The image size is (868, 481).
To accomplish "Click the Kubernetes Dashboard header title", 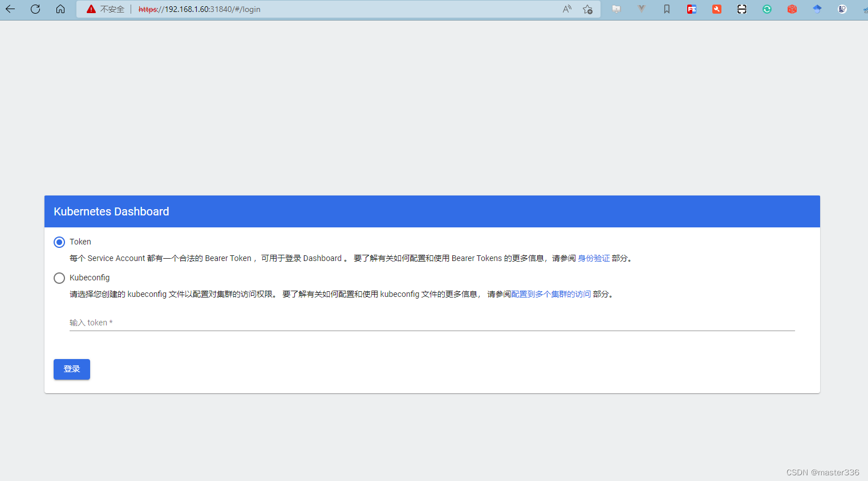I will tap(111, 211).
